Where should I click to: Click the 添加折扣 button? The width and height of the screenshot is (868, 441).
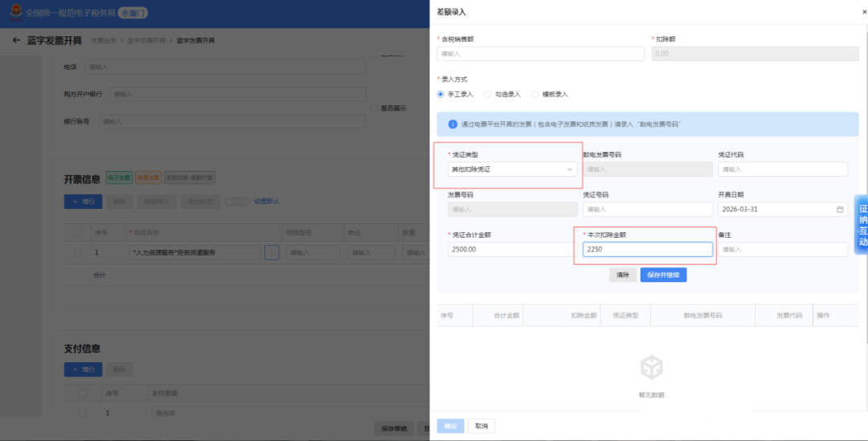coord(200,202)
